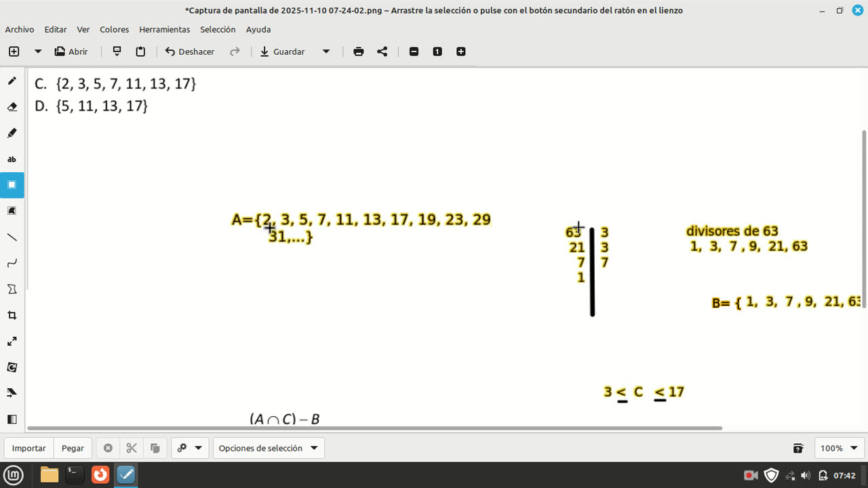Select the Rotate tool
This screenshot has width=868, height=488.
pyautogui.click(x=12, y=367)
